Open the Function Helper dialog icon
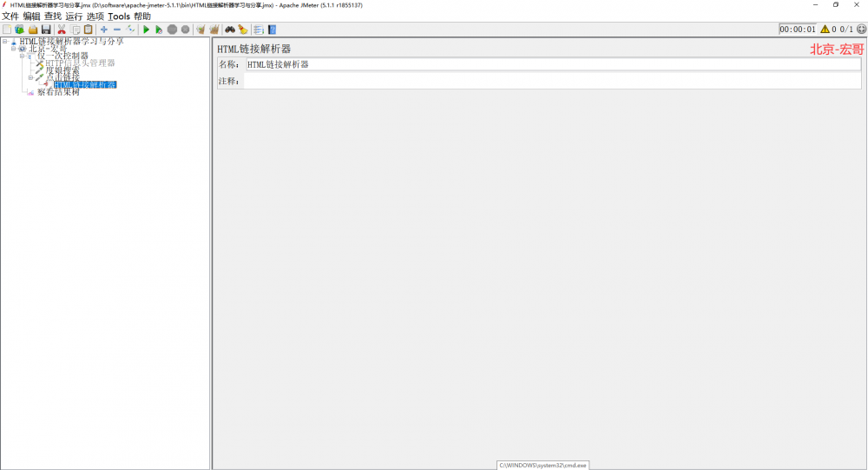 click(x=259, y=30)
